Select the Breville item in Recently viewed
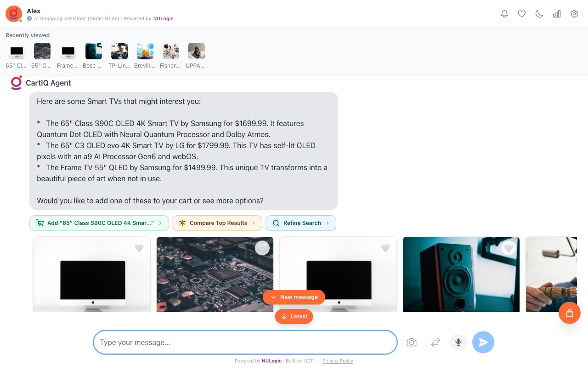 pyautogui.click(x=145, y=51)
